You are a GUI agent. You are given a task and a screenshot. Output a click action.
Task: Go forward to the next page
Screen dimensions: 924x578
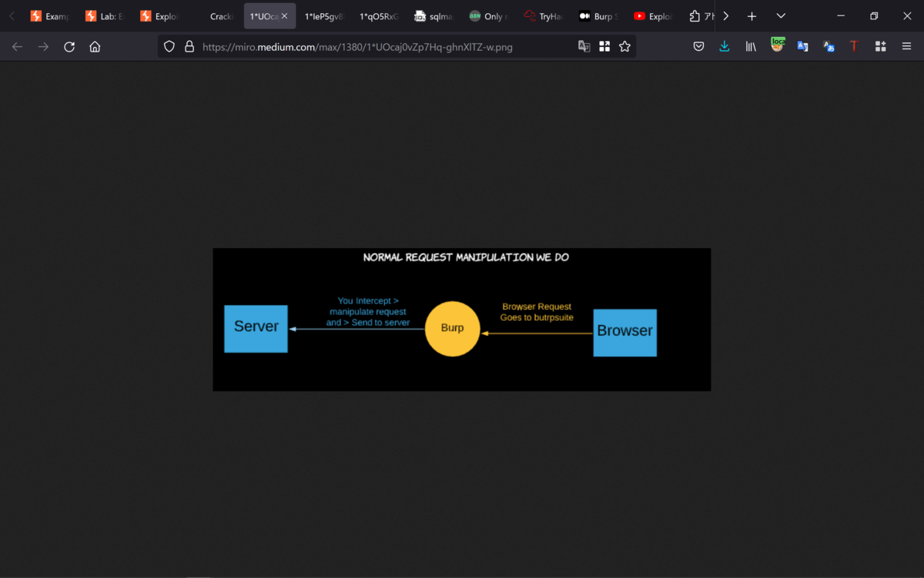[x=43, y=47]
